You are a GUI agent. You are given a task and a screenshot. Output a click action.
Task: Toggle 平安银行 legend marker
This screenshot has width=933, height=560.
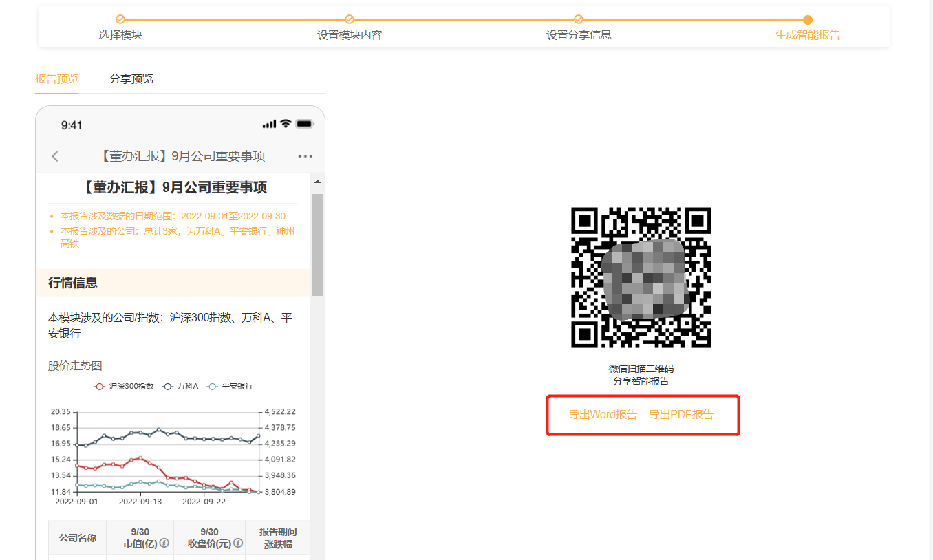point(213,387)
